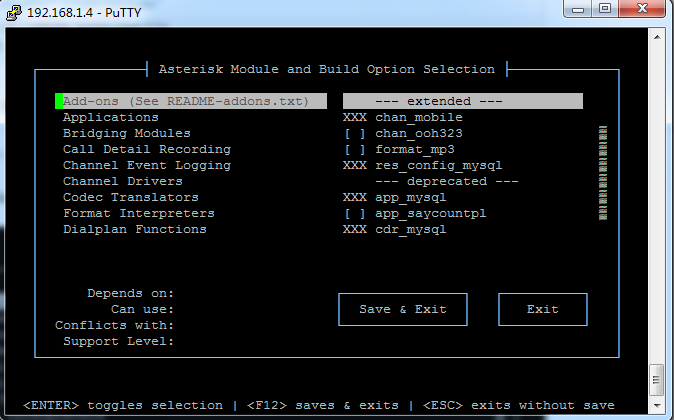Click the 'Conflicts with:' label

point(115,325)
